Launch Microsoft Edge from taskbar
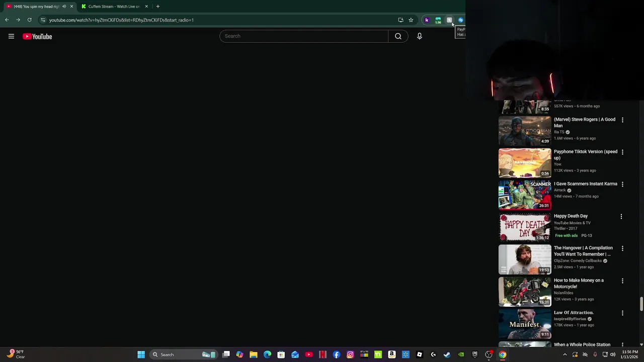644x362 pixels. click(267, 354)
